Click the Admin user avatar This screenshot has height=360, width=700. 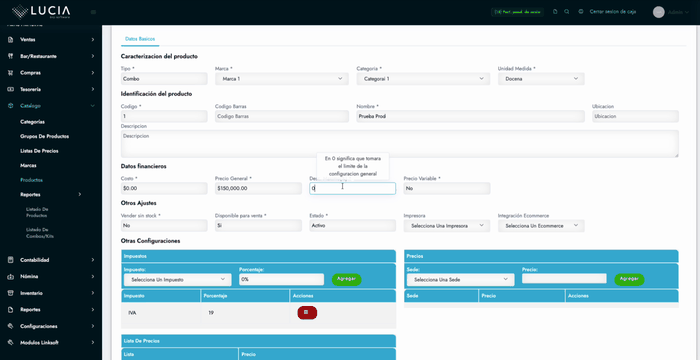coord(658,12)
